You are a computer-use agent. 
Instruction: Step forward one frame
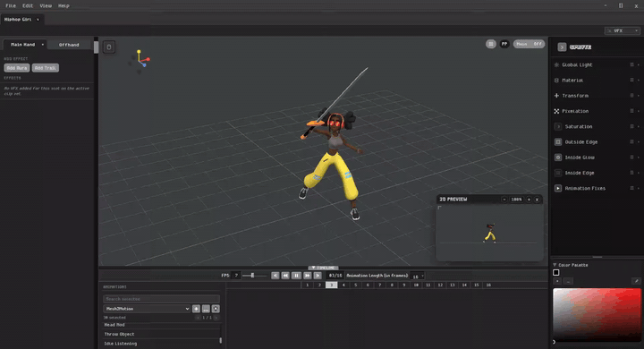(307, 276)
